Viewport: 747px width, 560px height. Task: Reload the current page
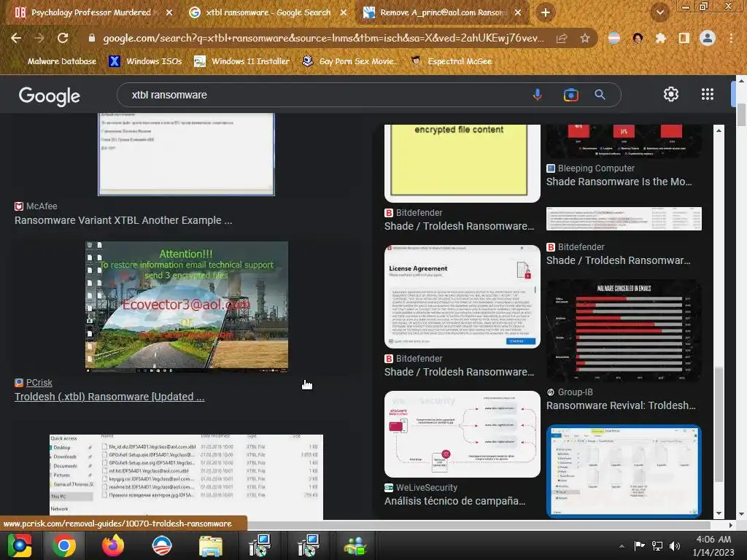click(x=63, y=38)
